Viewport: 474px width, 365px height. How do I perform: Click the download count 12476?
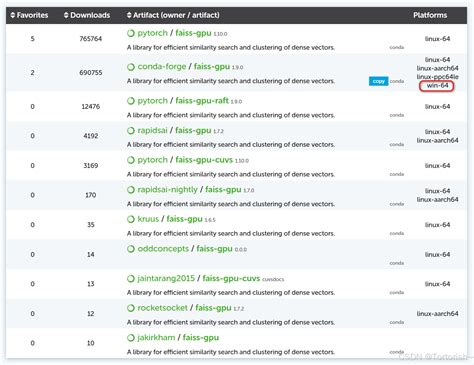tap(90, 107)
